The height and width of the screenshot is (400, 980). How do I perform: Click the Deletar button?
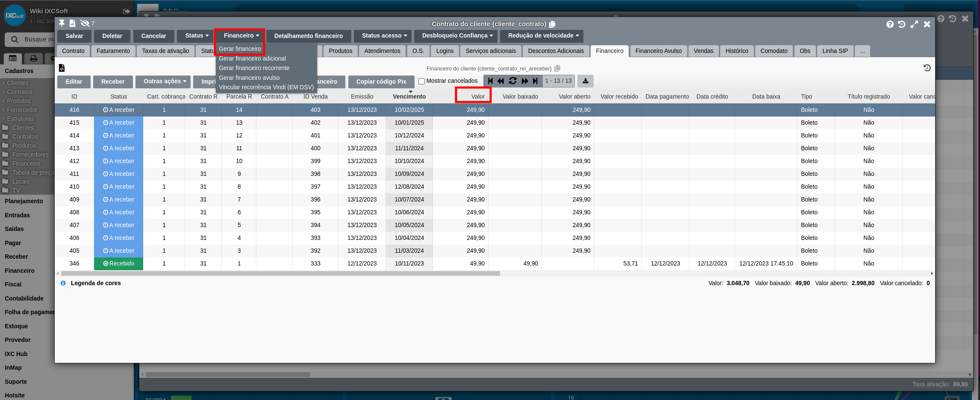click(112, 36)
